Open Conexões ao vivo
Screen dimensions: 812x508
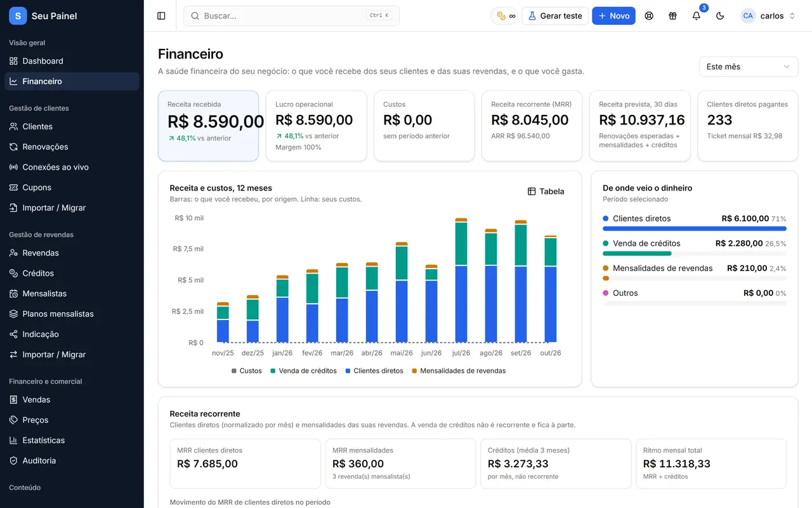tap(72, 167)
